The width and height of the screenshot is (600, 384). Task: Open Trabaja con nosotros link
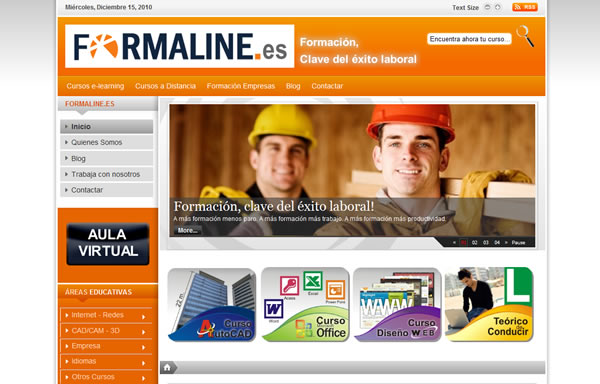107,174
